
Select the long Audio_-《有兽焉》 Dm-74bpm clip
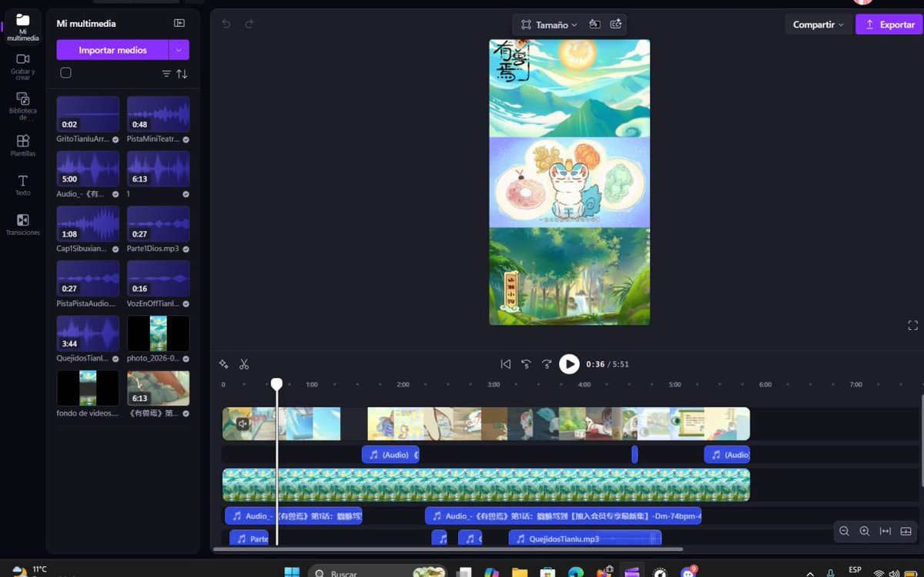coord(563,516)
